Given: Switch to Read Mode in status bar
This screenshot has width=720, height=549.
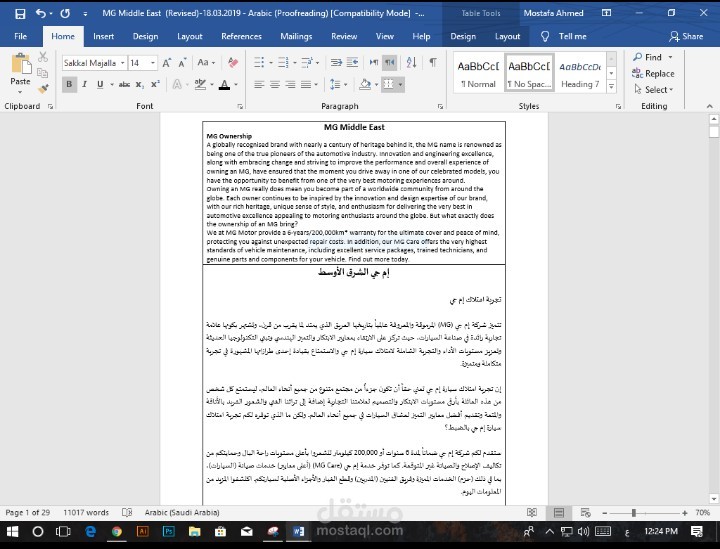Looking at the screenshot, I should (x=532, y=512).
